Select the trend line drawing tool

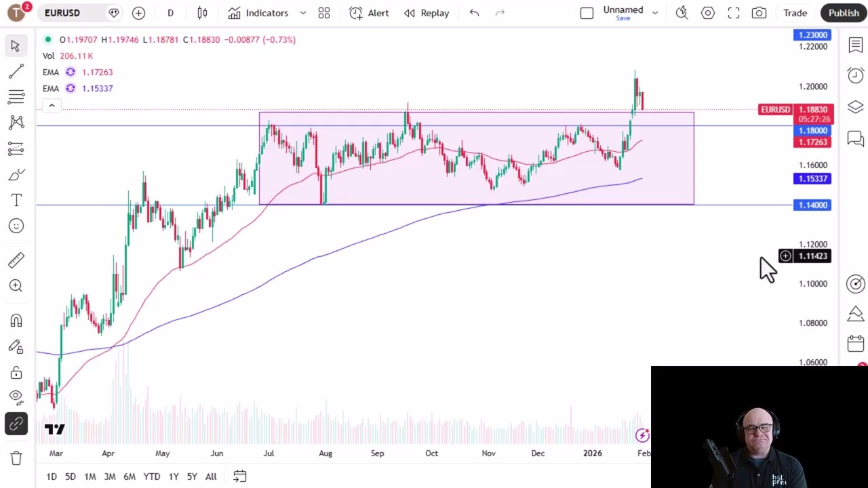click(16, 71)
